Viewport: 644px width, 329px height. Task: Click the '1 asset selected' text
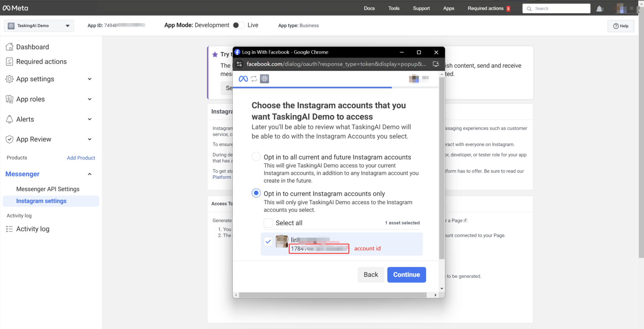tap(402, 223)
